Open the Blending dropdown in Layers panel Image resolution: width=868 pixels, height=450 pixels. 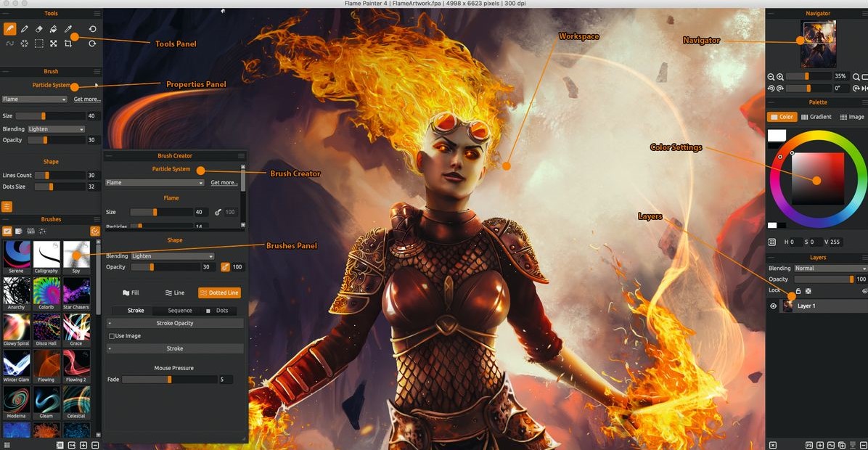coord(827,268)
